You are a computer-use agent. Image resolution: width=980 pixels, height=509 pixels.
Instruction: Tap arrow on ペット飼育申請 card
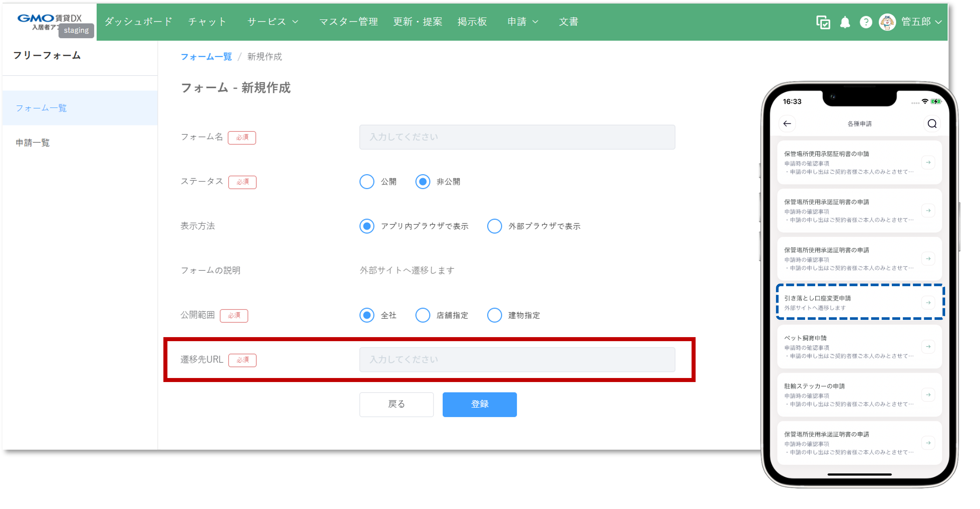coord(928,347)
